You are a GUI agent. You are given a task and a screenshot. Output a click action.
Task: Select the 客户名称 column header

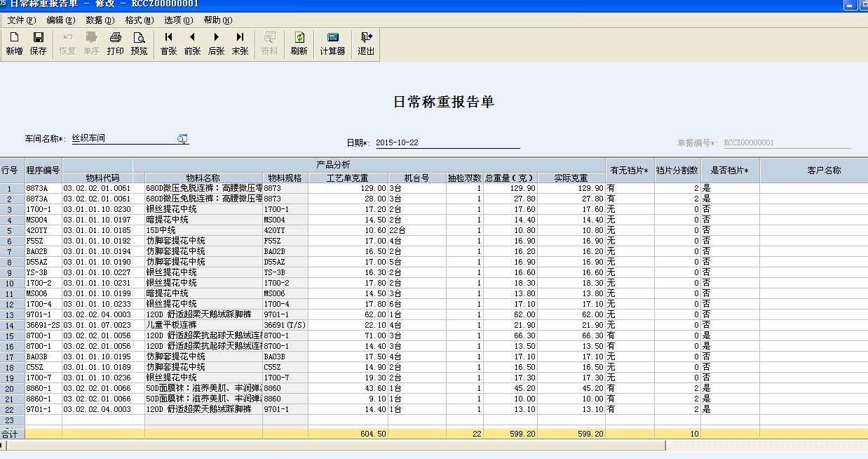813,170
